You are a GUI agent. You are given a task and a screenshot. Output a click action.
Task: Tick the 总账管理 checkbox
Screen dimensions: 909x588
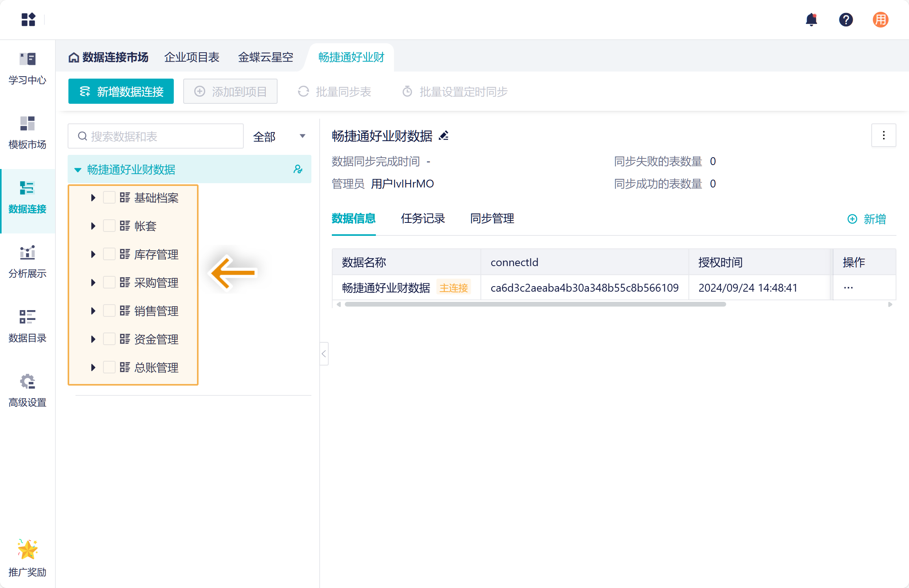click(x=109, y=367)
